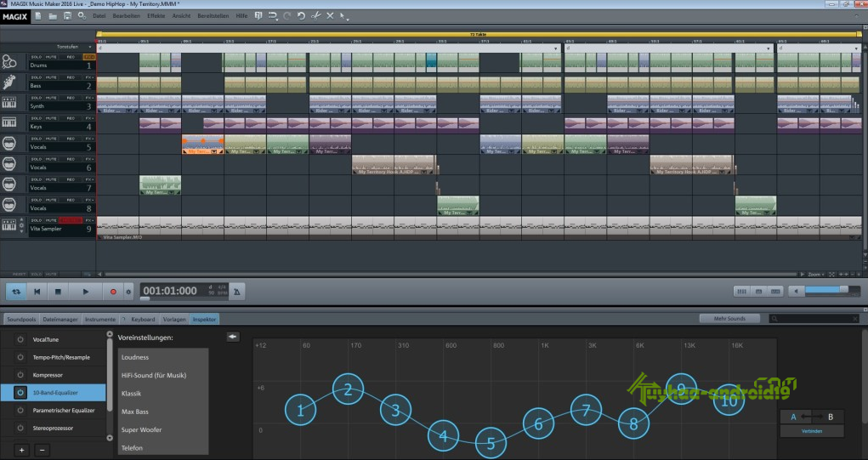Click the undo arrow in the toolbar
The image size is (868, 460).
point(301,16)
